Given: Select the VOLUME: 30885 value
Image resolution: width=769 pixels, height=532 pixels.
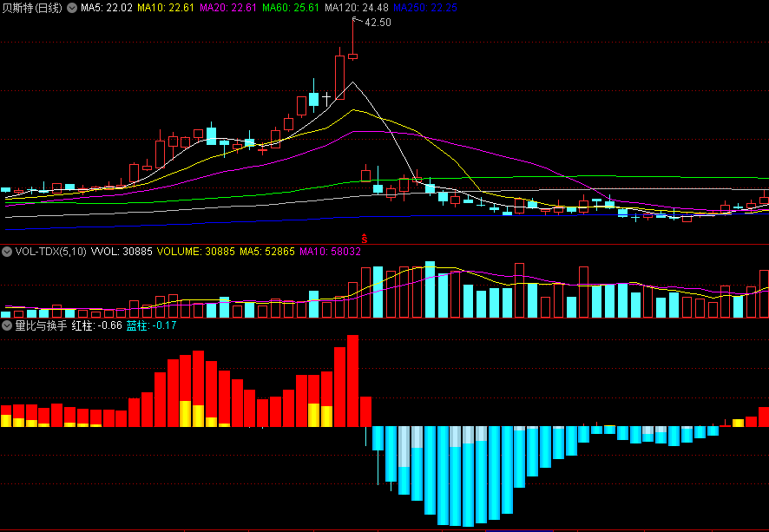Looking at the screenshot, I should (x=195, y=252).
